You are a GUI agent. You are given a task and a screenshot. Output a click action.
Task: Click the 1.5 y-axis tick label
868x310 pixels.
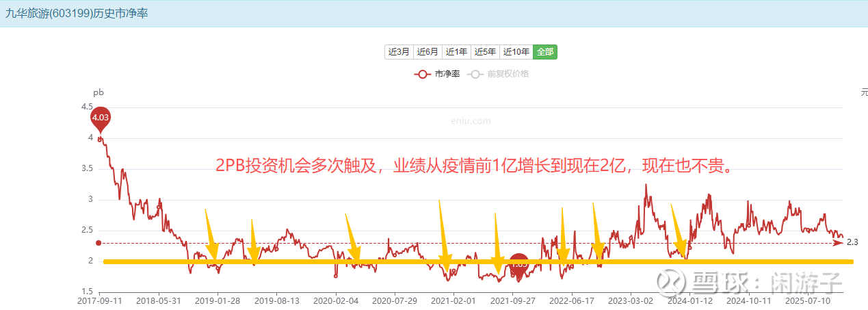[87, 292]
